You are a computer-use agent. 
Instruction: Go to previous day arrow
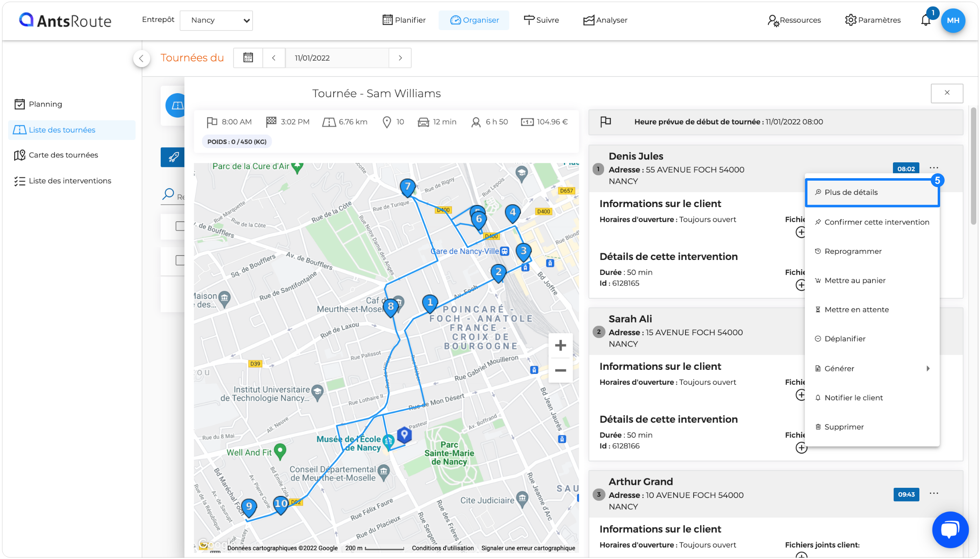(274, 58)
